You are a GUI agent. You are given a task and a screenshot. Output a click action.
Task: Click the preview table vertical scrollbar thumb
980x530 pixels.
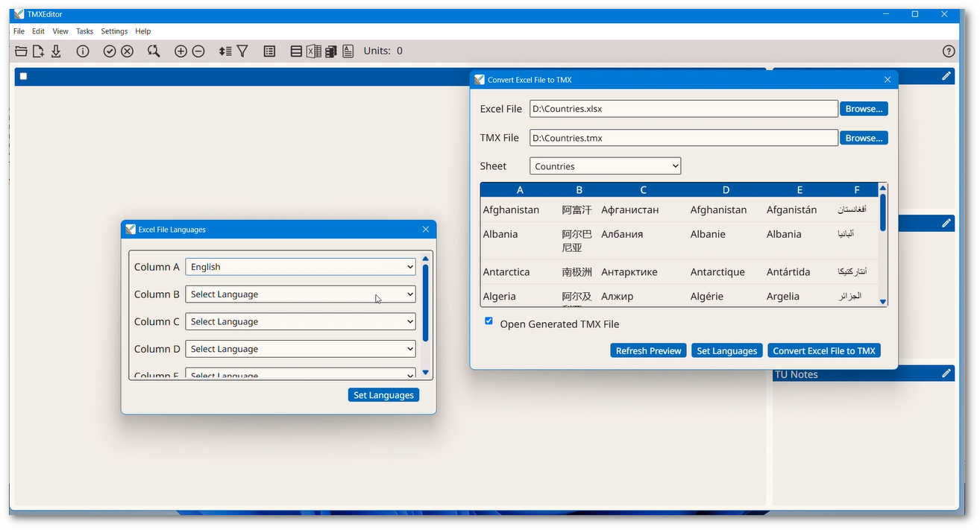coord(883,212)
